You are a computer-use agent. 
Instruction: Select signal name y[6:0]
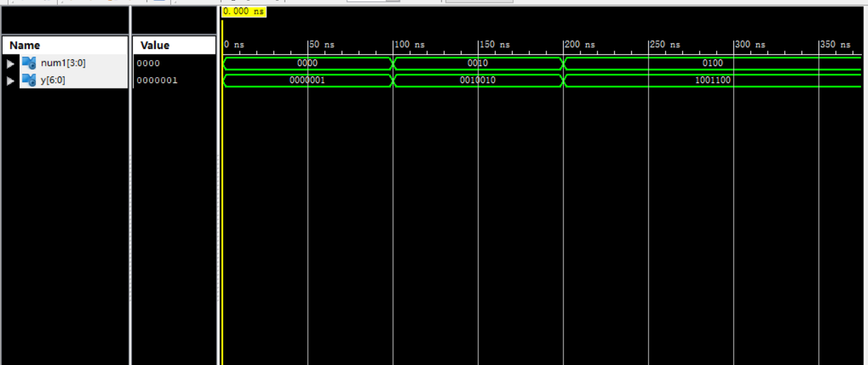(x=53, y=80)
